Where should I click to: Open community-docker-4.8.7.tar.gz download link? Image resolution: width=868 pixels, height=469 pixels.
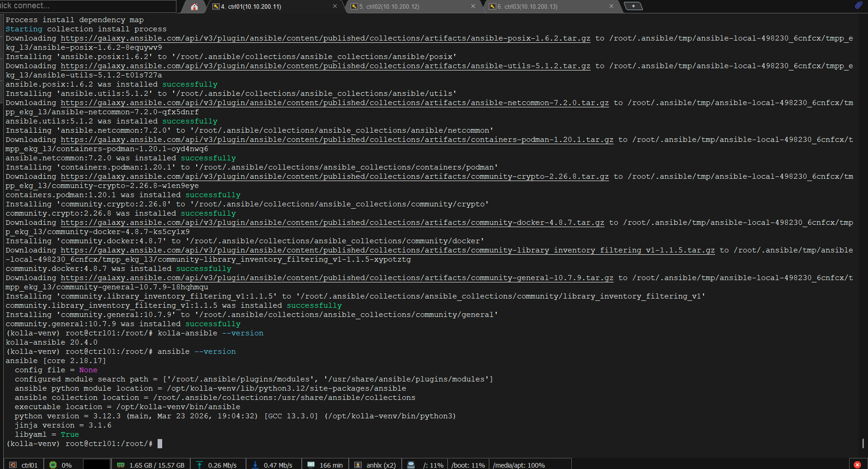click(332, 223)
